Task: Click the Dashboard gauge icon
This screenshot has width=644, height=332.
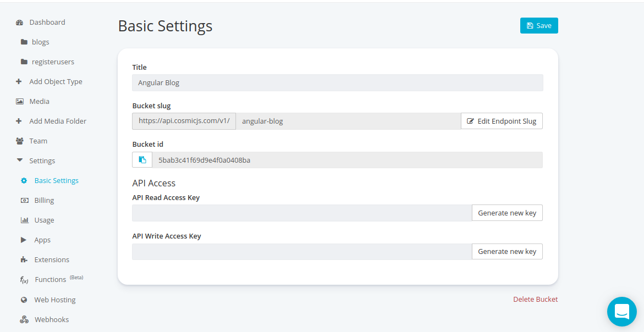Action: (x=19, y=23)
